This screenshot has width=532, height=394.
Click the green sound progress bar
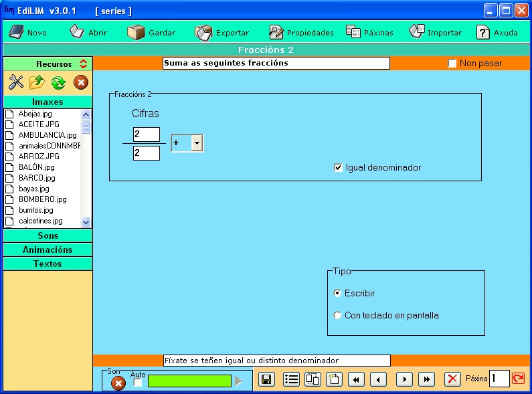(189, 381)
